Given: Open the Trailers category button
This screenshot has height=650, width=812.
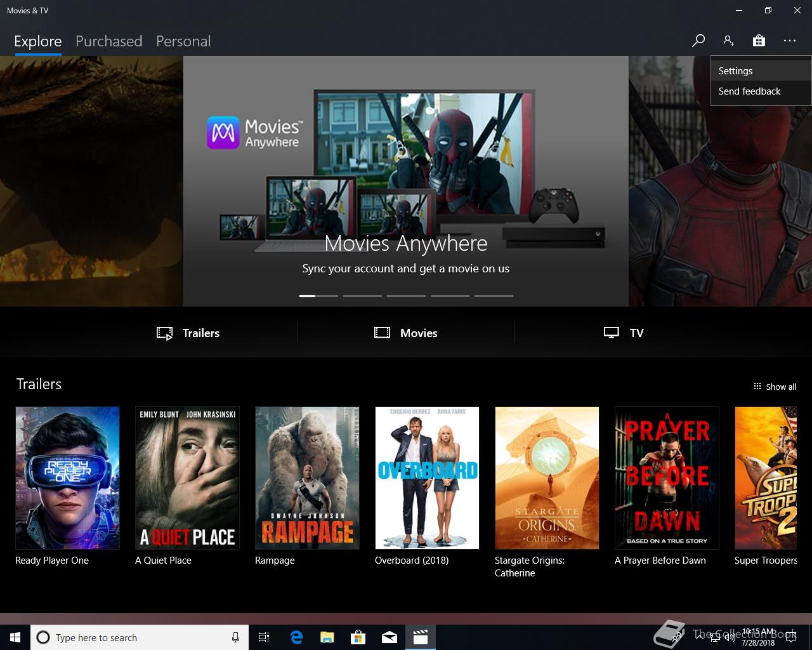Looking at the screenshot, I should pyautogui.click(x=188, y=333).
